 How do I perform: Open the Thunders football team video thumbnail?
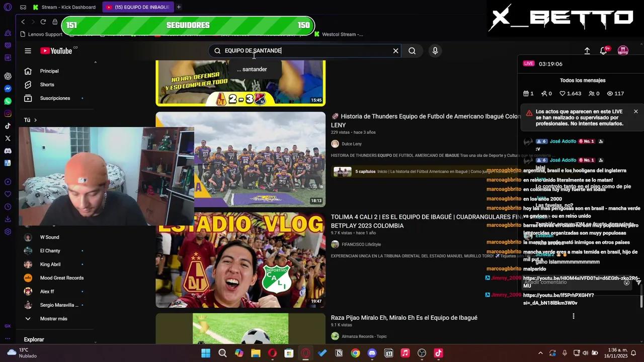pos(240,159)
